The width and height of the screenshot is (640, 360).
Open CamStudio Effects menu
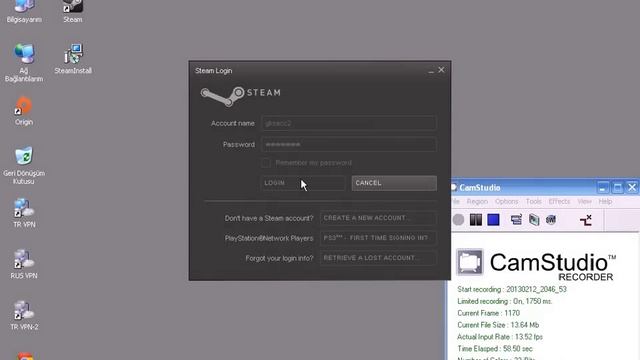tap(559, 202)
